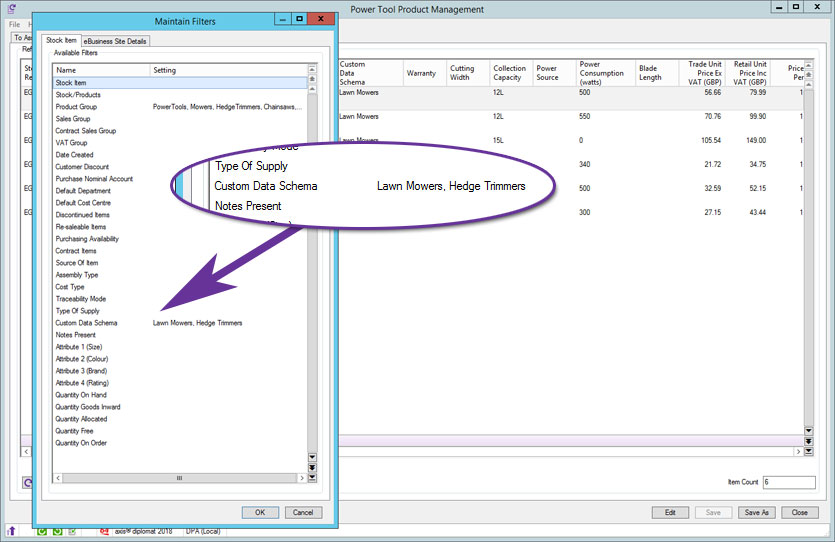This screenshot has width=835, height=542.
Task: Select the Cost Type filter row
Action: click(180, 287)
